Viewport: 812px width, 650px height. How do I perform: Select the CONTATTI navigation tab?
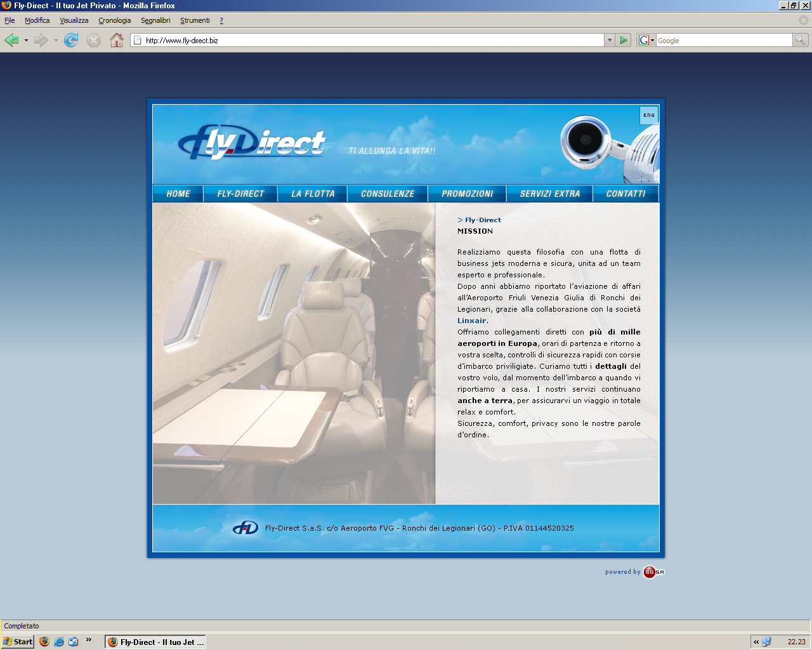pos(625,194)
